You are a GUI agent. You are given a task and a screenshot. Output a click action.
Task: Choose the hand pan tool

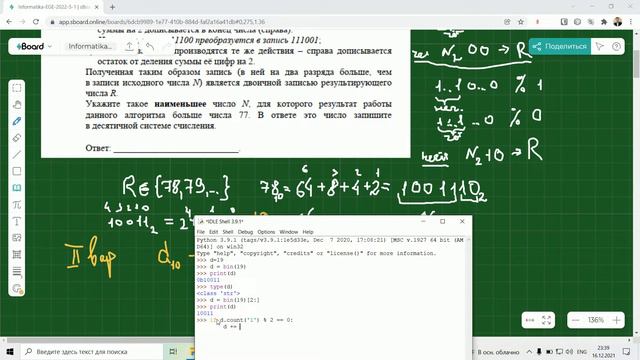17,104
